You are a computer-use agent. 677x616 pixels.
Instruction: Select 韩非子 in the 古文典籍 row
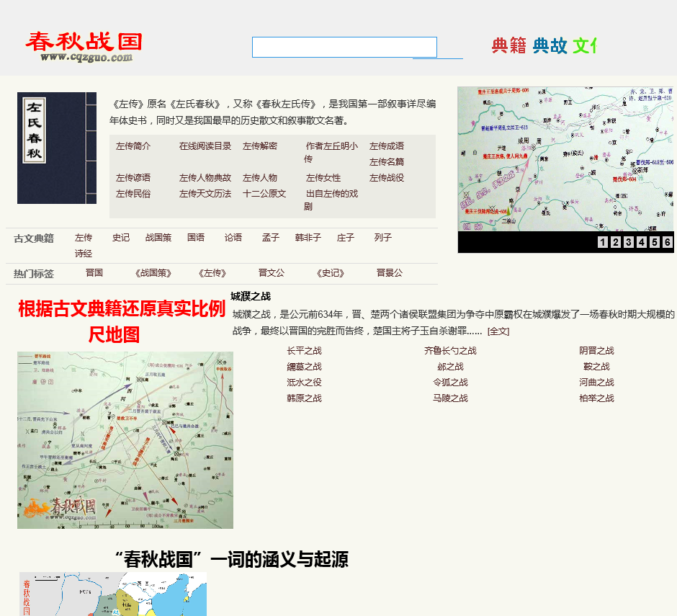[x=308, y=238]
